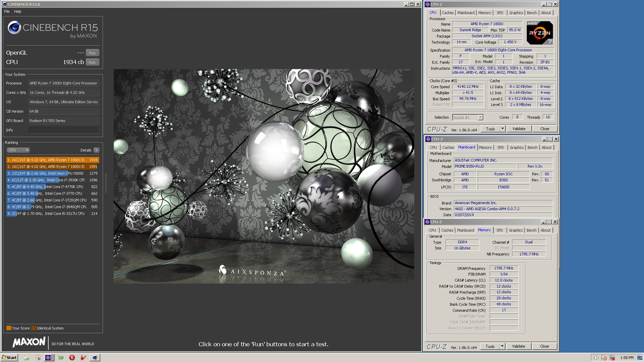Open Memory tab in Mainboard CPU-Z window
The width and height of the screenshot is (644, 362).
pos(485,147)
